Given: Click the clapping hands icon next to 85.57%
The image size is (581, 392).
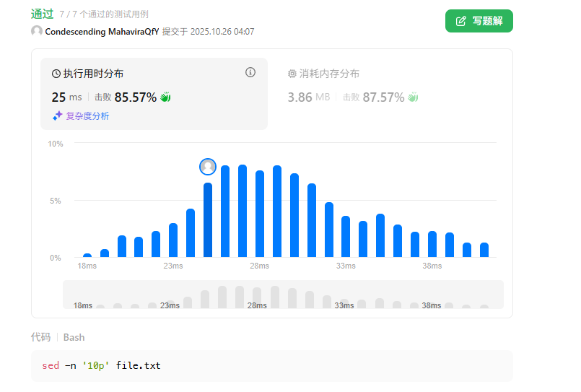Looking at the screenshot, I should [x=165, y=97].
